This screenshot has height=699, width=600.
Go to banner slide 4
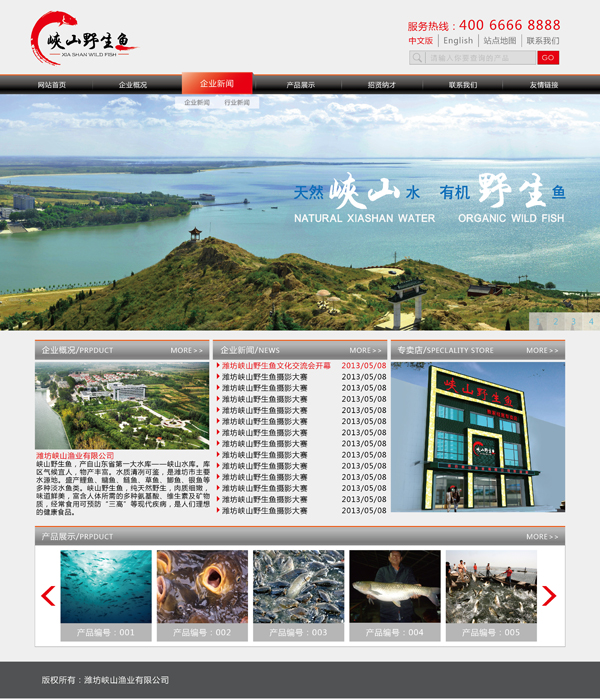[590, 322]
